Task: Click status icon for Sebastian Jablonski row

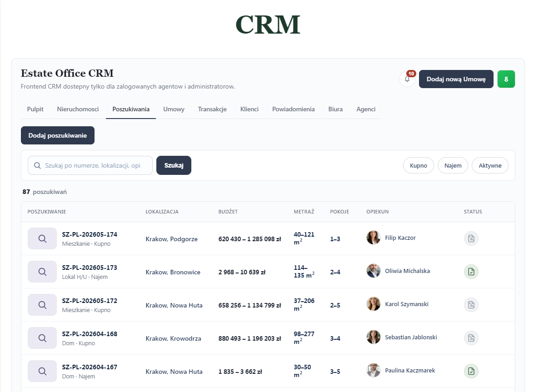Action: point(471,338)
